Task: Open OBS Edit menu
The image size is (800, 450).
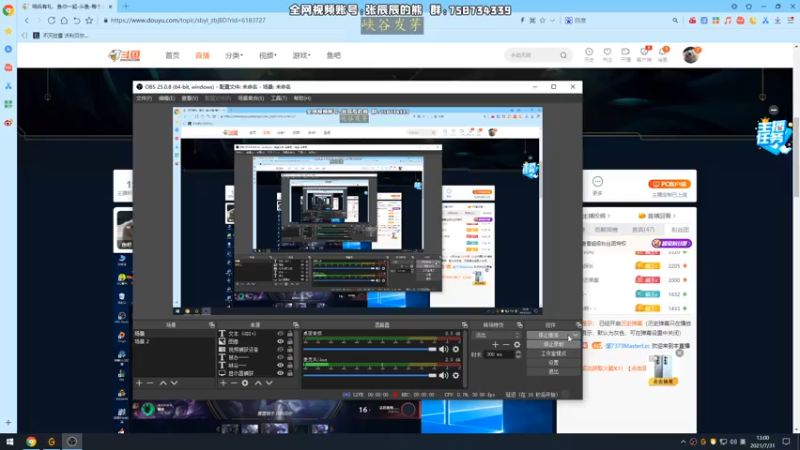Action: 166,98
